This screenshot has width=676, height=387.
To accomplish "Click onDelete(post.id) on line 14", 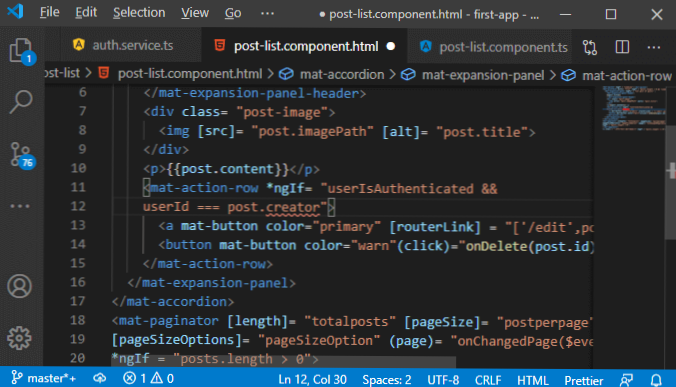I will (530, 246).
